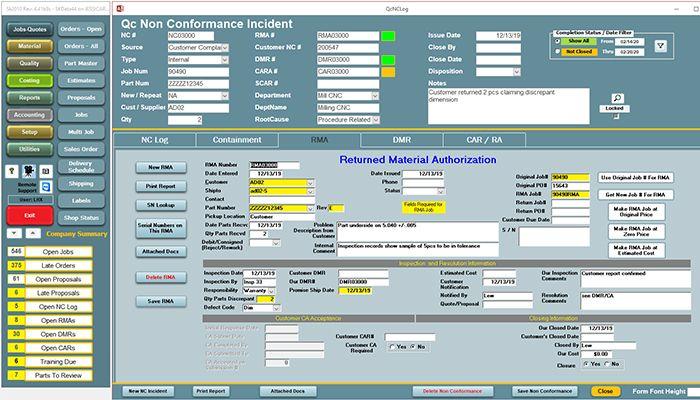Apply the date filter funnel icon

(x=661, y=46)
